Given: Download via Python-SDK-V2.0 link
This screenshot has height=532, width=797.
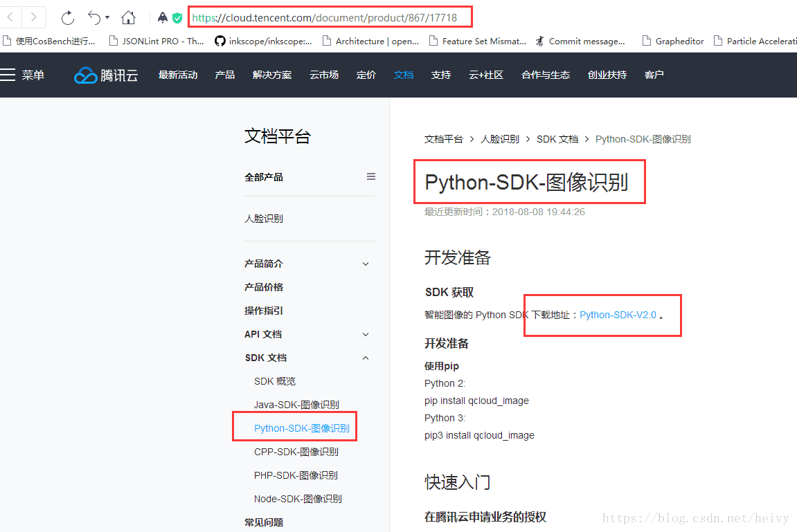Looking at the screenshot, I should 618,315.
